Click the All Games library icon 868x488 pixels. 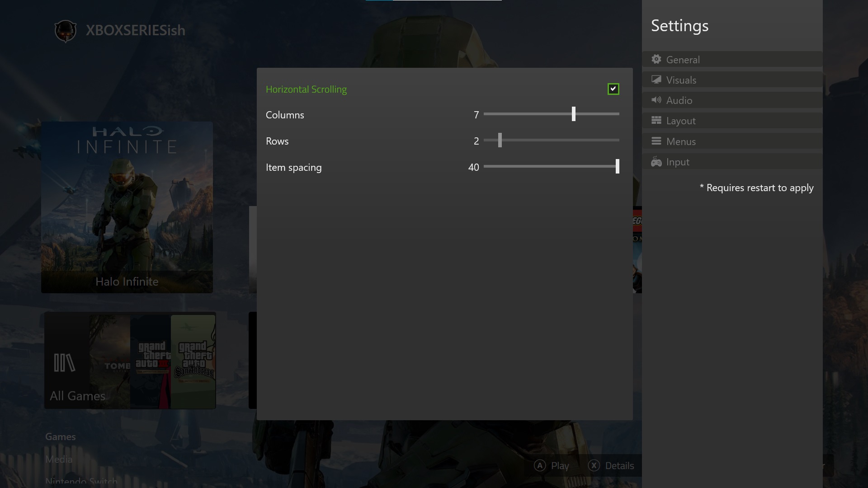coord(64,362)
